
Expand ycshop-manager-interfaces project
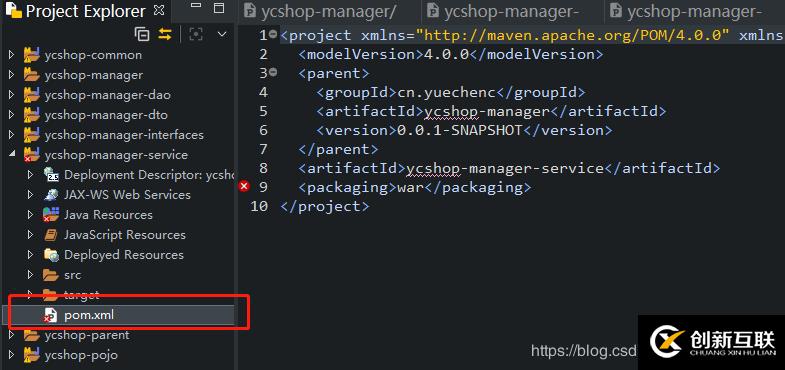tap(12, 135)
